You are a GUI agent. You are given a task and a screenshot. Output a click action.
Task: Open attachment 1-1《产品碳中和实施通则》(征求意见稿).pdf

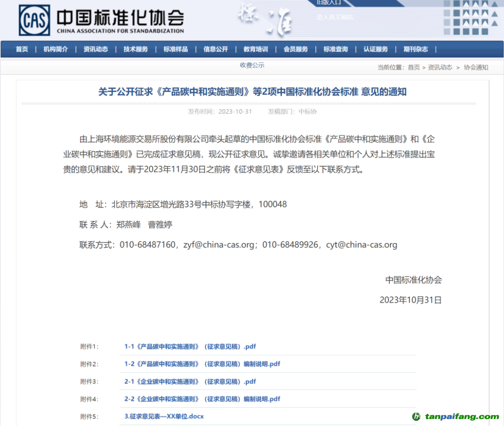click(x=190, y=347)
